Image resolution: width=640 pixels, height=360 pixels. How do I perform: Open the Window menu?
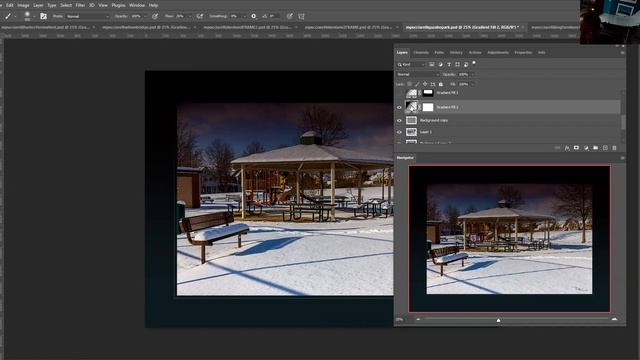pos(137,5)
